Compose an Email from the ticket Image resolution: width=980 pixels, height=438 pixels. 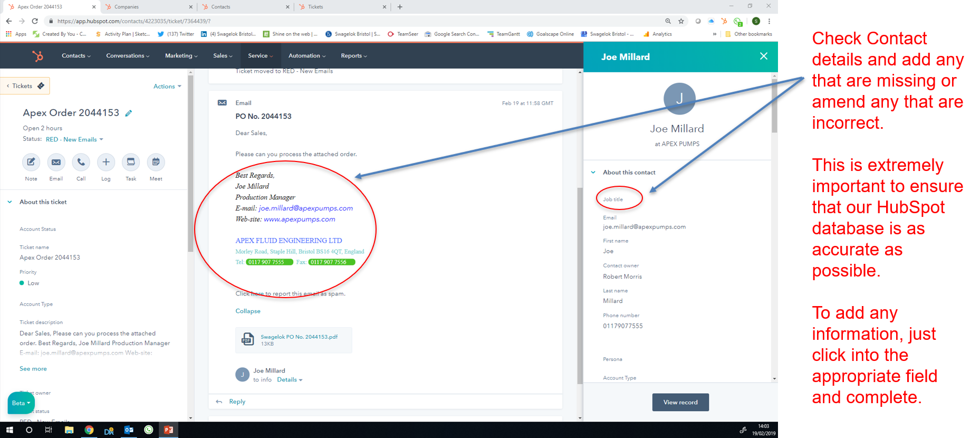point(56,162)
